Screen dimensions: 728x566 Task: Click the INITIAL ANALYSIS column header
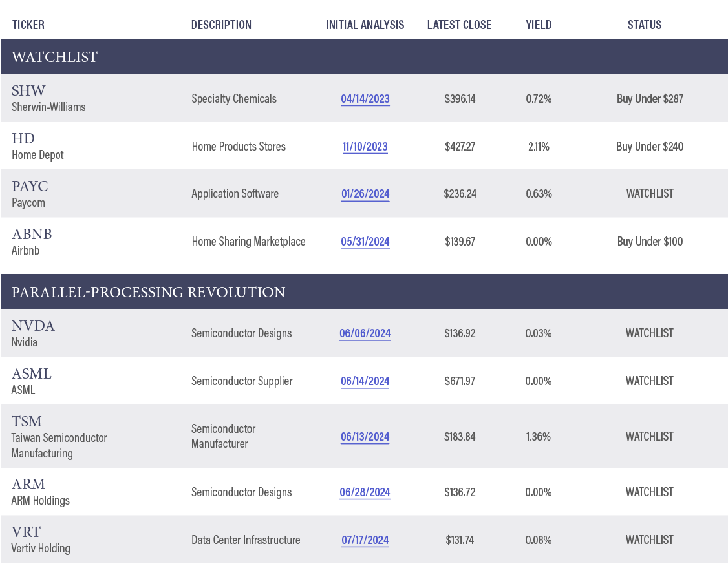(x=365, y=25)
